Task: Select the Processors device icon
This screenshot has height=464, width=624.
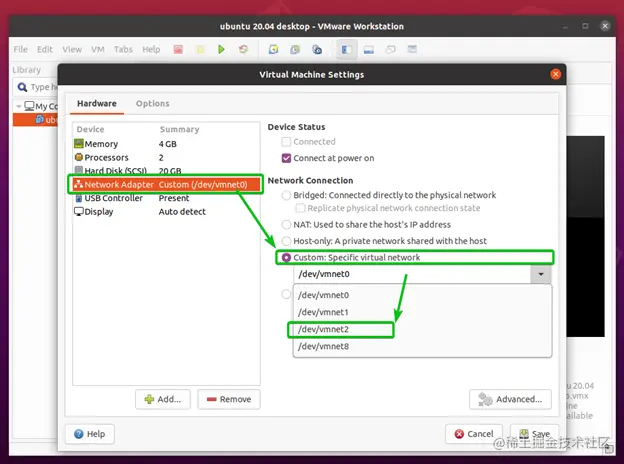Action: click(x=79, y=157)
